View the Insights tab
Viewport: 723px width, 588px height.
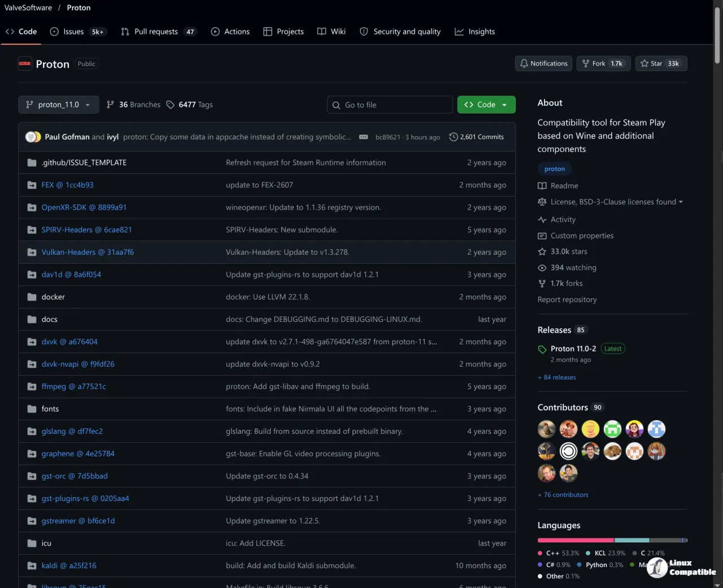coord(475,32)
